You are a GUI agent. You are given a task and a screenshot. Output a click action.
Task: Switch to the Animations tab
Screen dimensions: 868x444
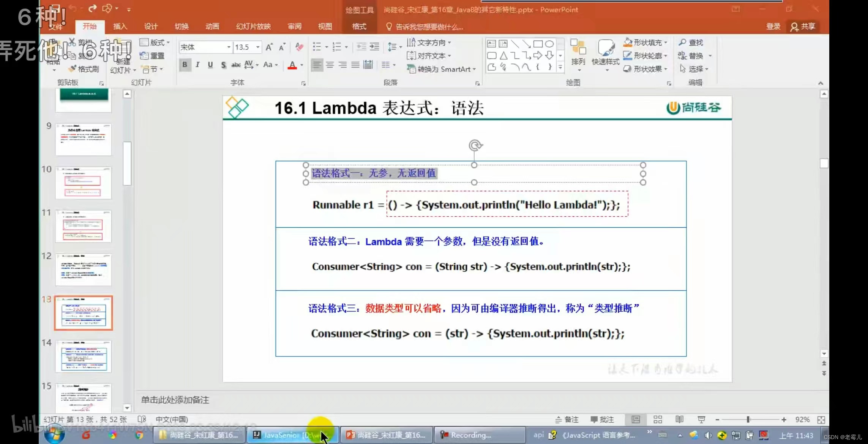pyautogui.click(x=212, y=26)
